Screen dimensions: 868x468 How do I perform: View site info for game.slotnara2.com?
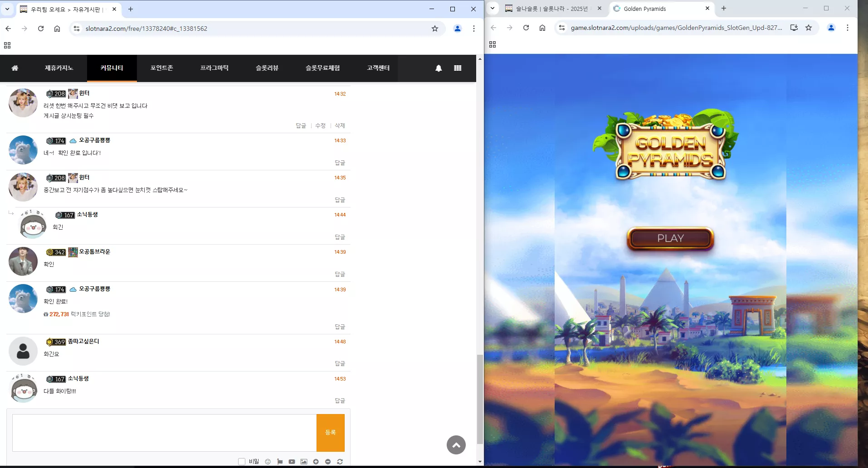tap(562, 28)
